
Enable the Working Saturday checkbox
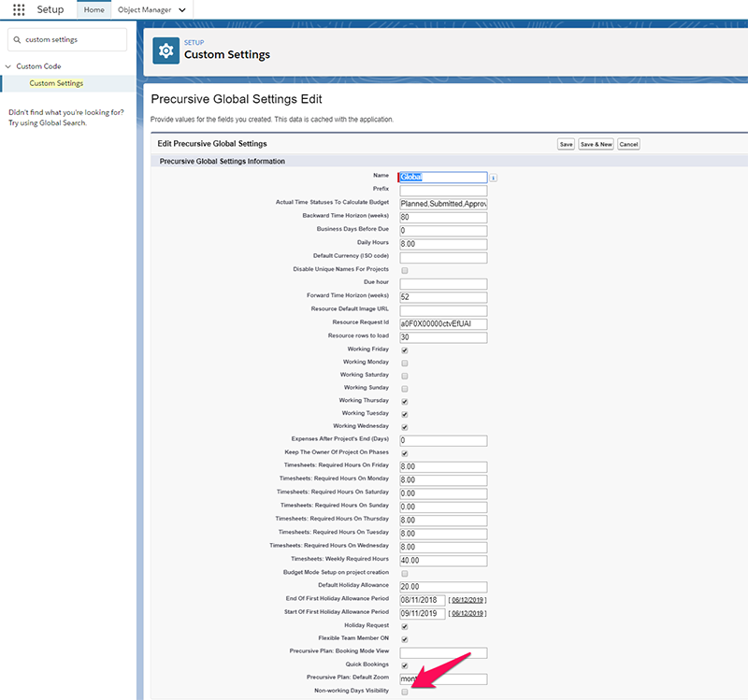pyautogui.click(x=405, y=377)
